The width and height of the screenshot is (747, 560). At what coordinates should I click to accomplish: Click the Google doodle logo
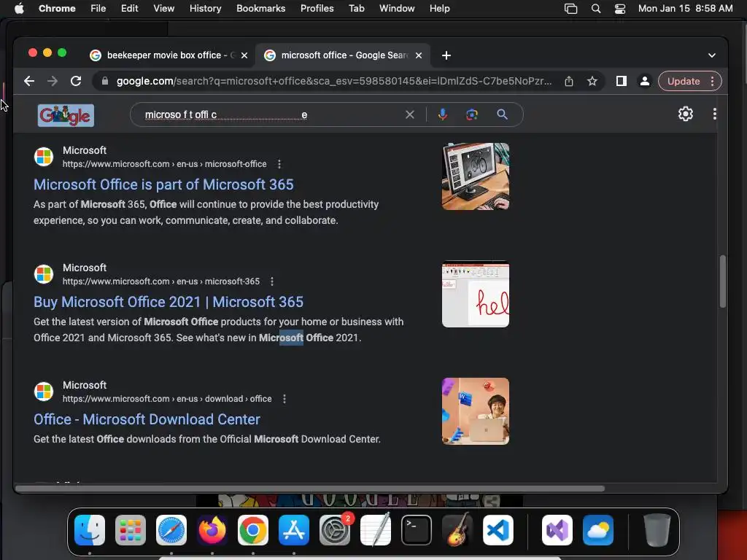pos(66,115)
